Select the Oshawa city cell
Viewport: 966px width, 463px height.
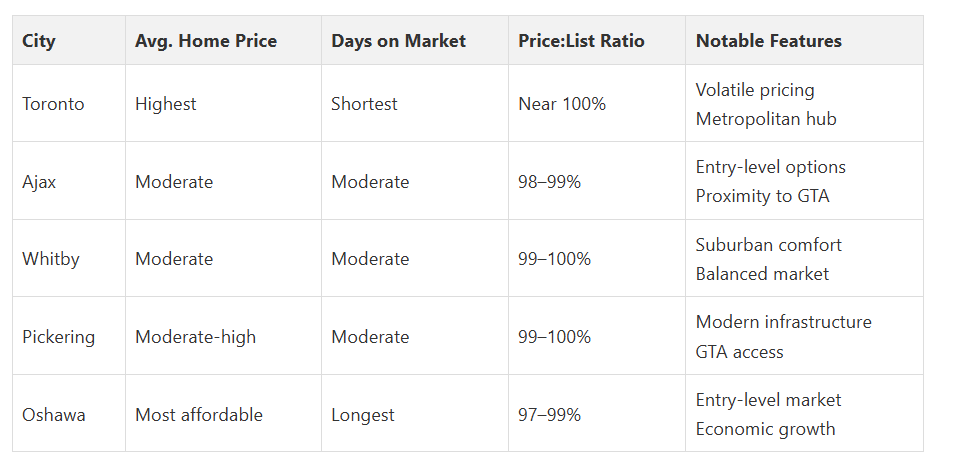(54, 414)
